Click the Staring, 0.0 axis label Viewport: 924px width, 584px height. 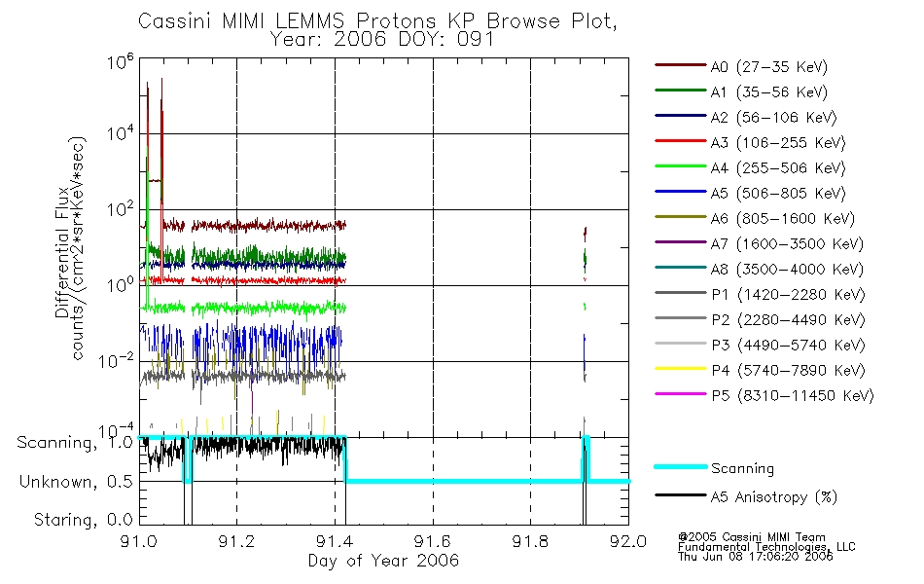pos(83,520)
